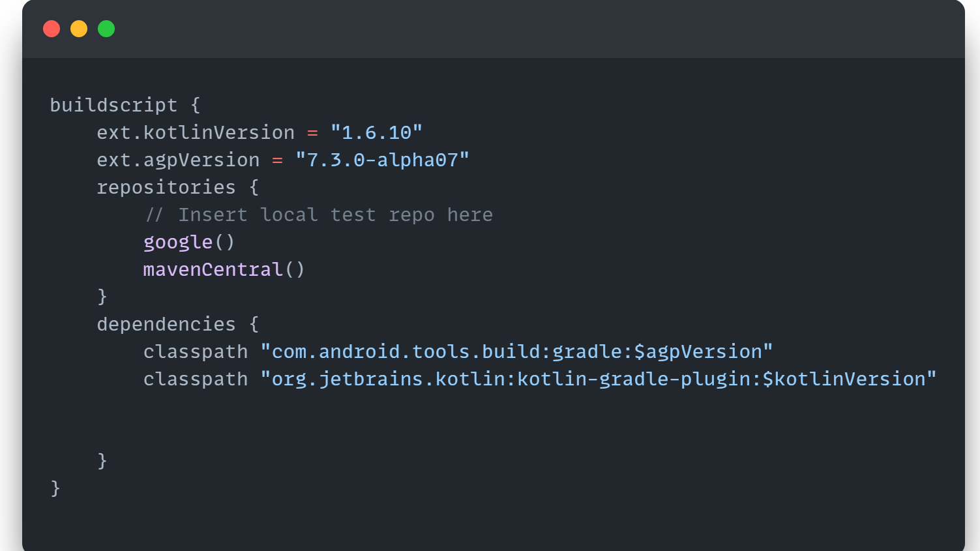Image resolution: width=980 pixels, height=551 pixels.
Task: Click the dependencies block keyword
Action: coord(166,324)
